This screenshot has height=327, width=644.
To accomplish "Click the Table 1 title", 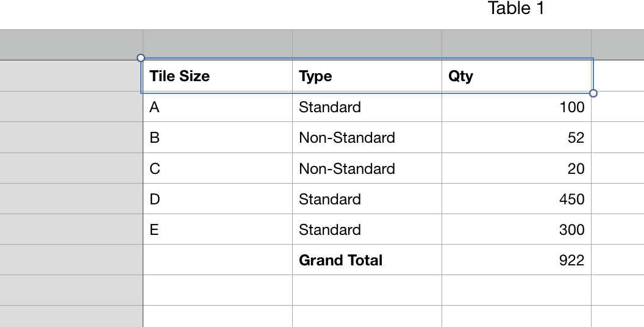I will [x=516, y=8].
